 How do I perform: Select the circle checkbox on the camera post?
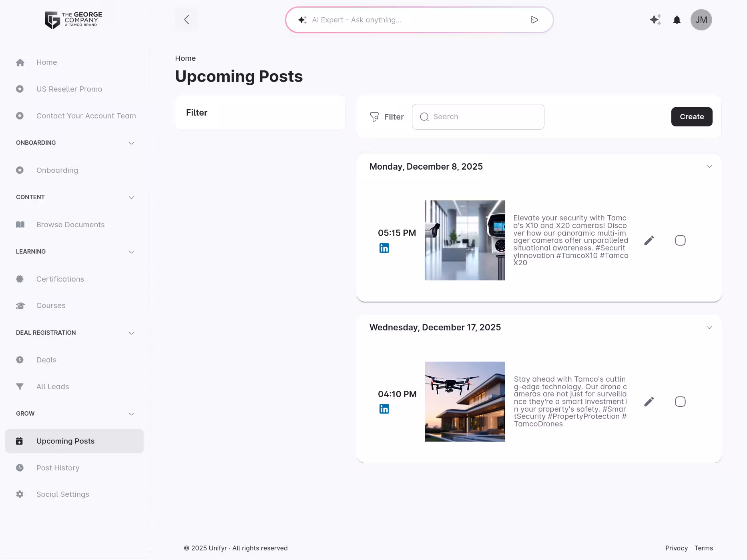pyautogui.click(x=680, y=240)
